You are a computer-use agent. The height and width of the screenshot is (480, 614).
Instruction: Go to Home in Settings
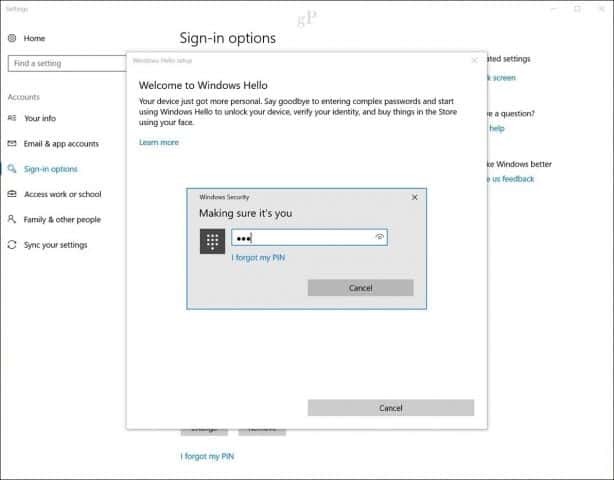click(x=34, y=38)
